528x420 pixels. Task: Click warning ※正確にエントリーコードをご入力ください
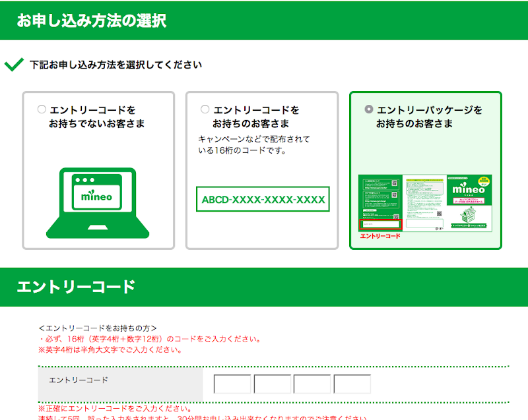click(x=115, y=409)
